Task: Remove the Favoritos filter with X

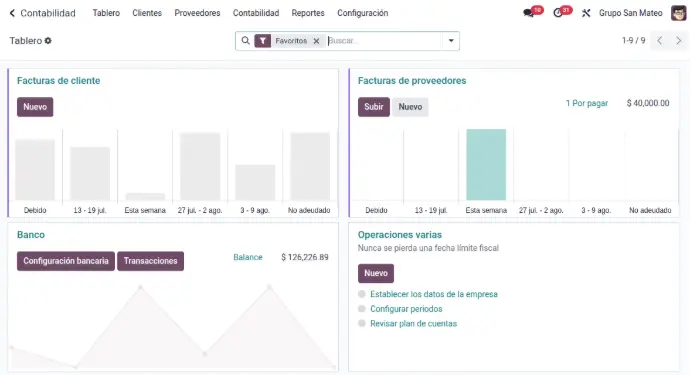Action: (316, 41)
